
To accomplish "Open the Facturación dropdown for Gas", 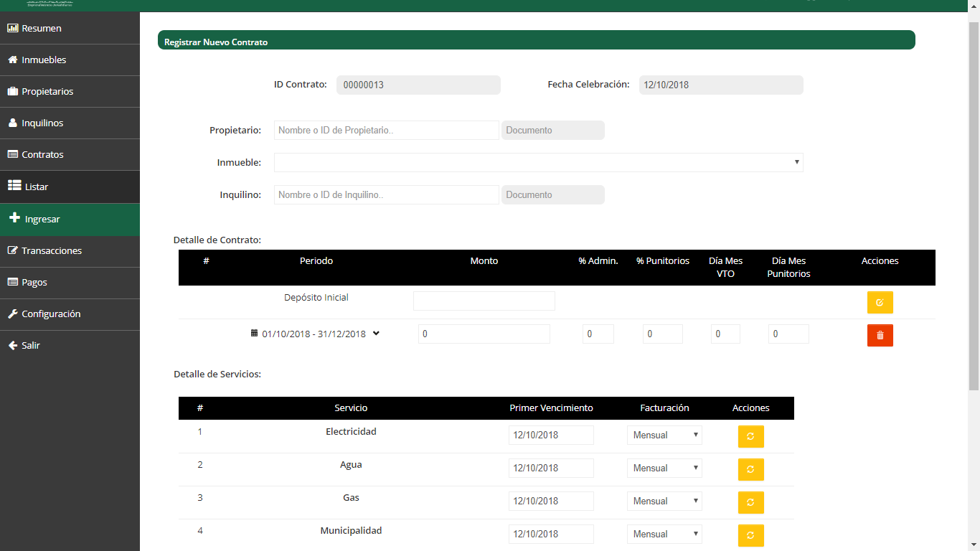I will pos(664,501).
